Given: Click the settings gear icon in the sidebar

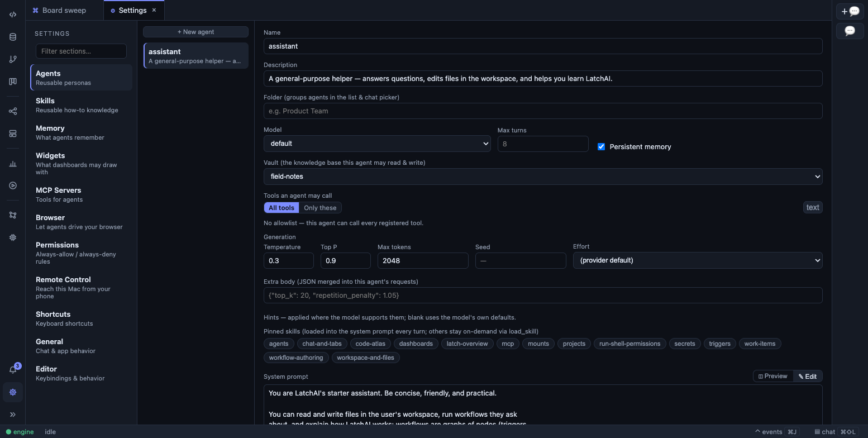Looking at the screenshot, I should click(x=13, y=392).
